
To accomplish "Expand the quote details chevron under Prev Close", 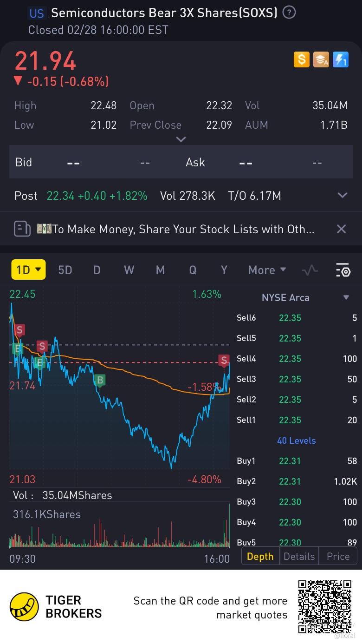I will click(181, 139).
